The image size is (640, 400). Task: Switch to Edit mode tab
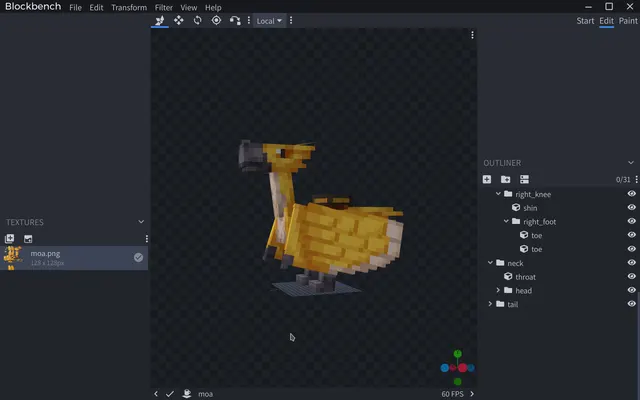coord(607,21)
